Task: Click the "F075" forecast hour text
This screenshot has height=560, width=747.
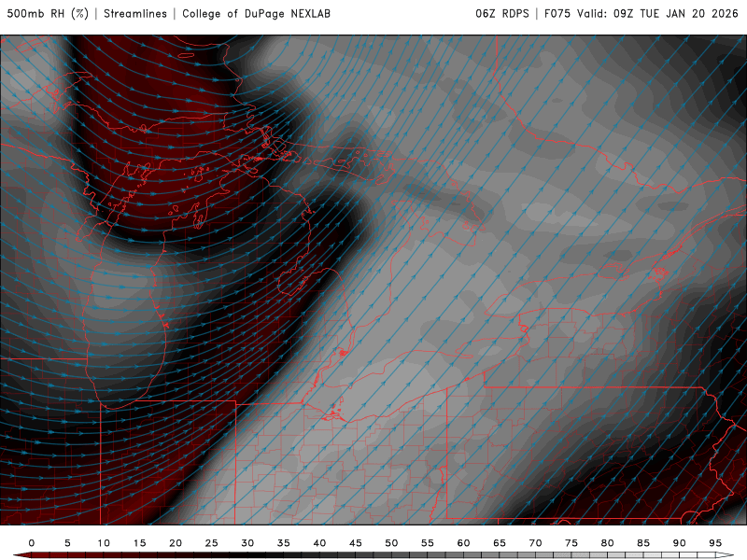Action: (x=557, y=13)
